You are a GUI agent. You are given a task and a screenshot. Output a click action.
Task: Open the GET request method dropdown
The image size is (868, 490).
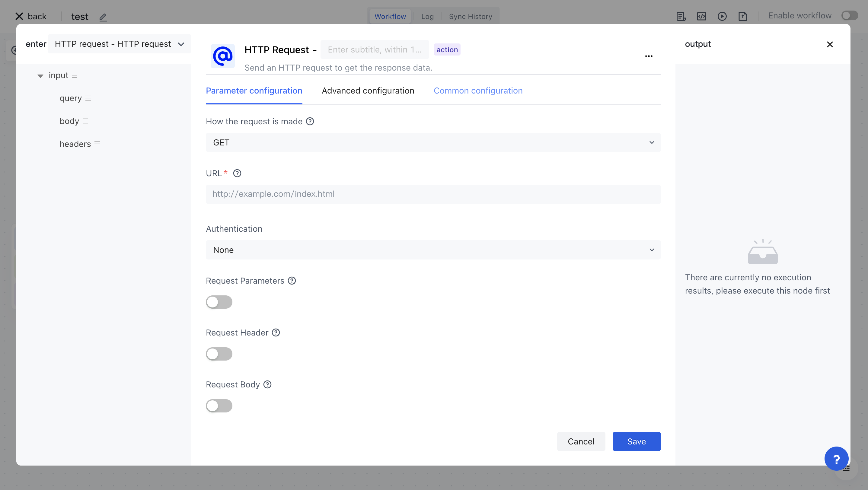433,142
